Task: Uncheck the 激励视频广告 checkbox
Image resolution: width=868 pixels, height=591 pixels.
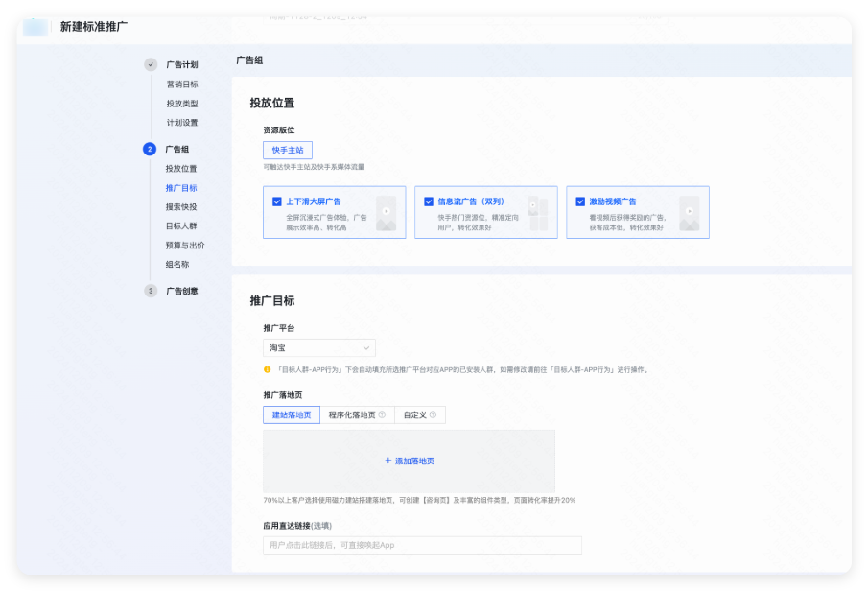Action: pyautogui.click(x=580, y=201)
